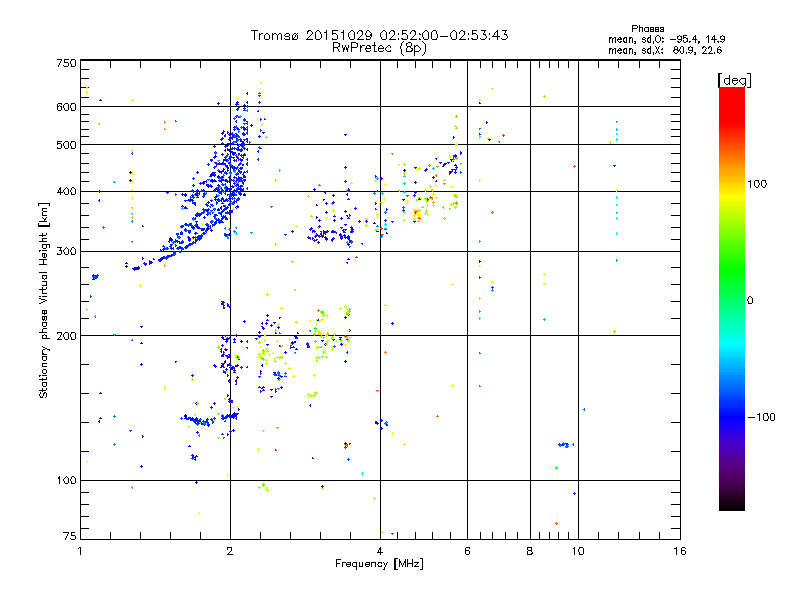This screenshot has width=800, height=600.
Task: Click the y-axis '500' tick label
Action: (x=66, y=145)
